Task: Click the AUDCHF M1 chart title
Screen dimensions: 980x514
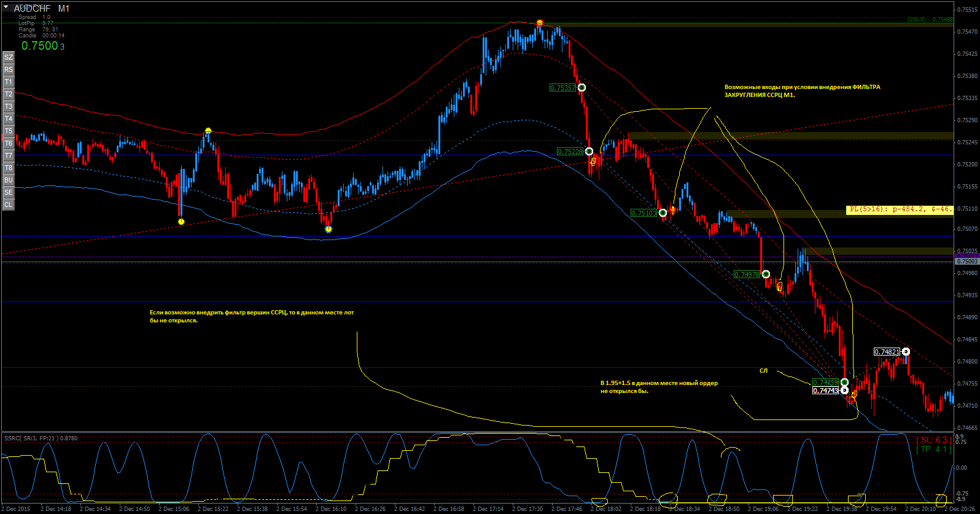Action: [42, 9]
